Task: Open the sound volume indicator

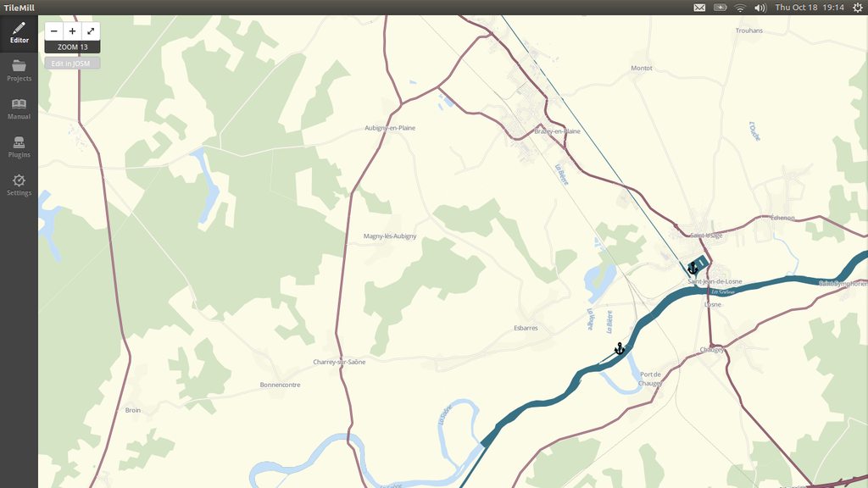Action: pos(760,8)
